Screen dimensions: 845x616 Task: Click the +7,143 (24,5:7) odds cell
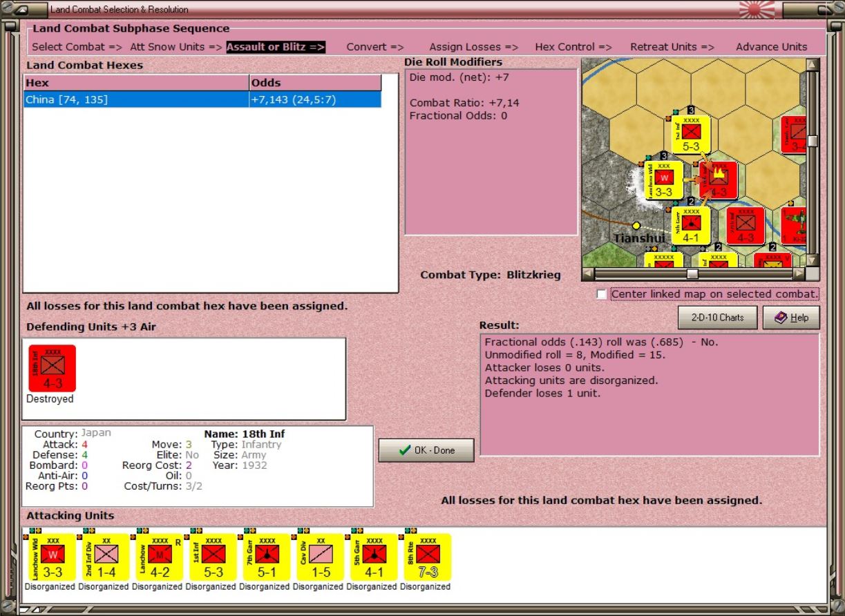(x=315, y=99)
